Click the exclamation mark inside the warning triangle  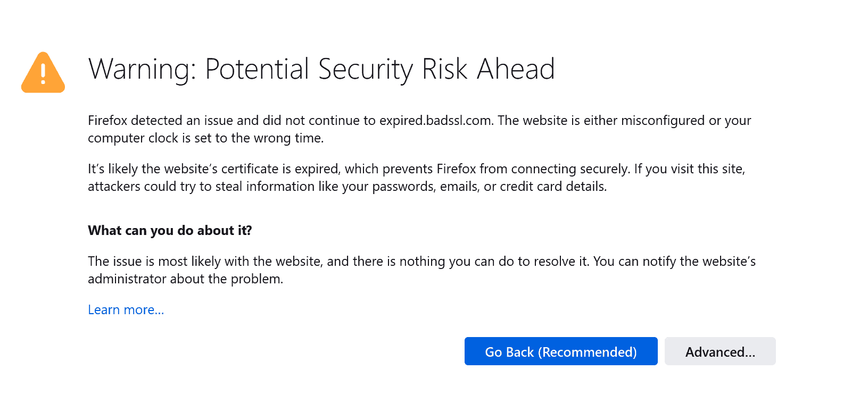point(43,74)
